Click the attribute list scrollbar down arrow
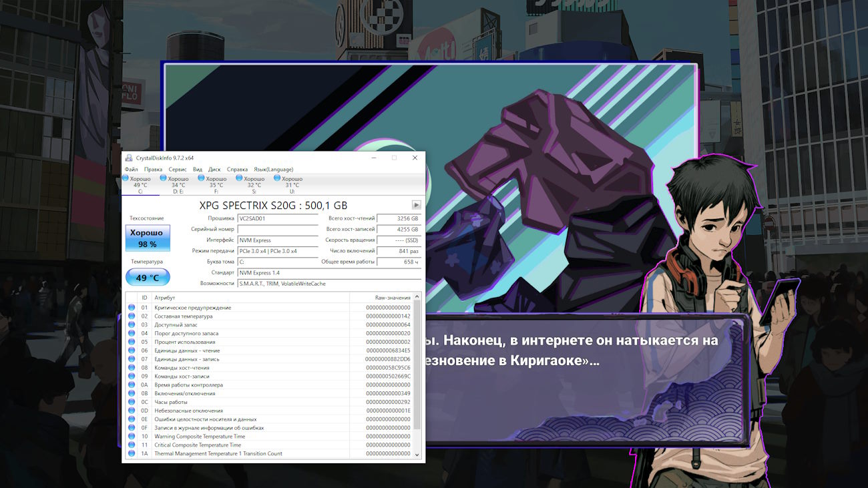 tap(418, 454)
